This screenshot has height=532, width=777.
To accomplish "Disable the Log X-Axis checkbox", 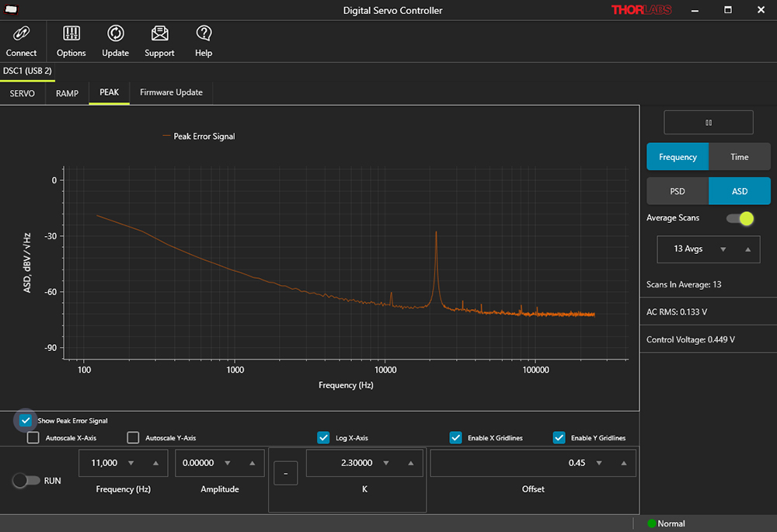I will point(323,437).
